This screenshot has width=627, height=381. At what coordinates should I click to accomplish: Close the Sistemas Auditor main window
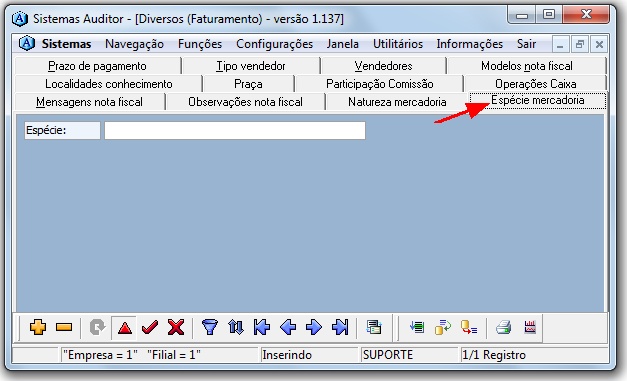pos(586,15)
